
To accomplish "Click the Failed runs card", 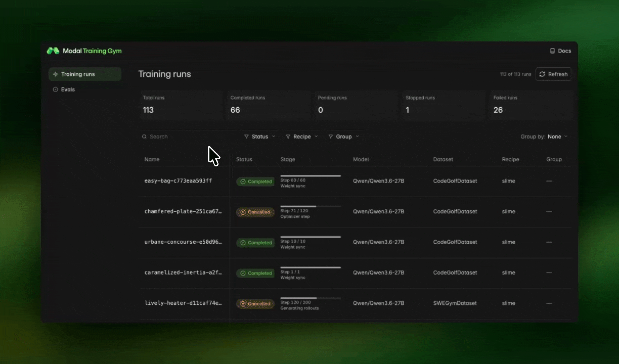I will 531,105.
